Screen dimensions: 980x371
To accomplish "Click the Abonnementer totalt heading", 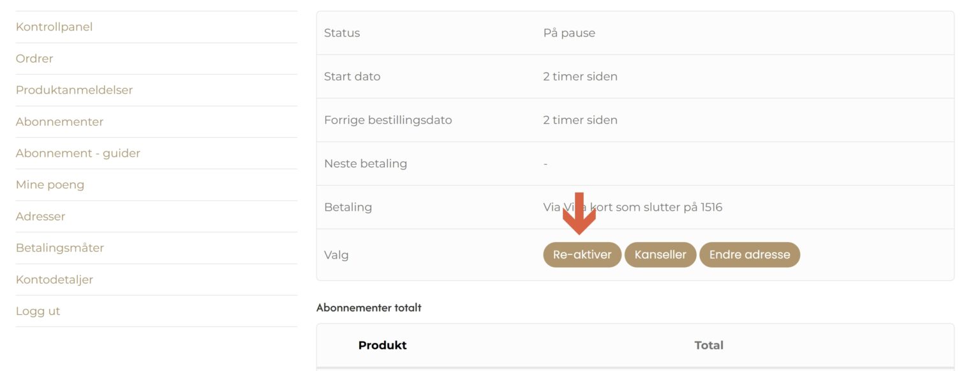I will tap(369, 307).
